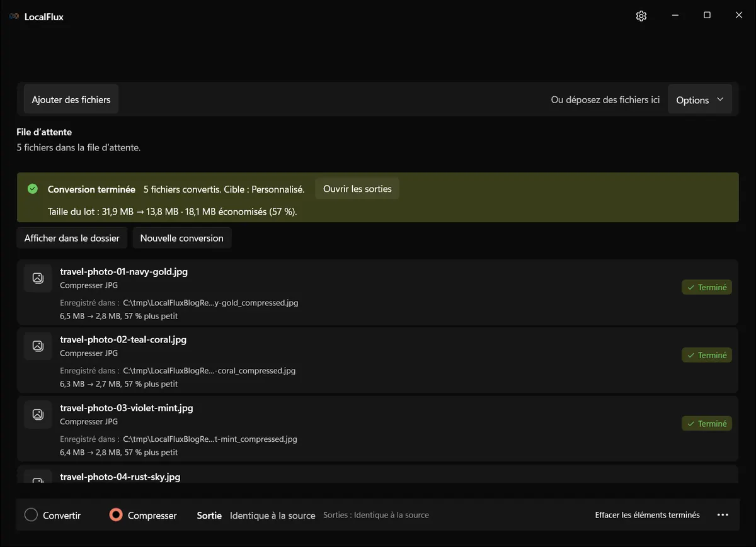Screen dimensions: 756x547
Task: Click text Sorties : Identique à la source
Action: coord(376,515)
